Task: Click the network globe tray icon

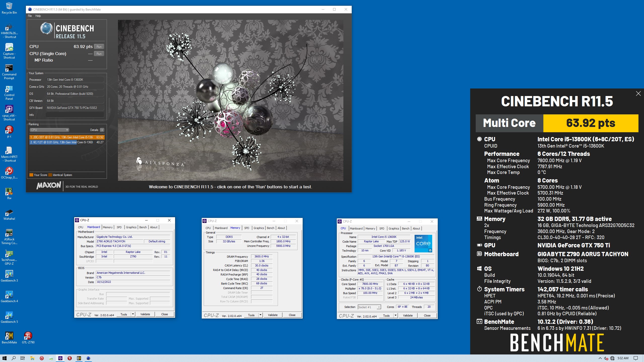Action: (x=612, y=358)
